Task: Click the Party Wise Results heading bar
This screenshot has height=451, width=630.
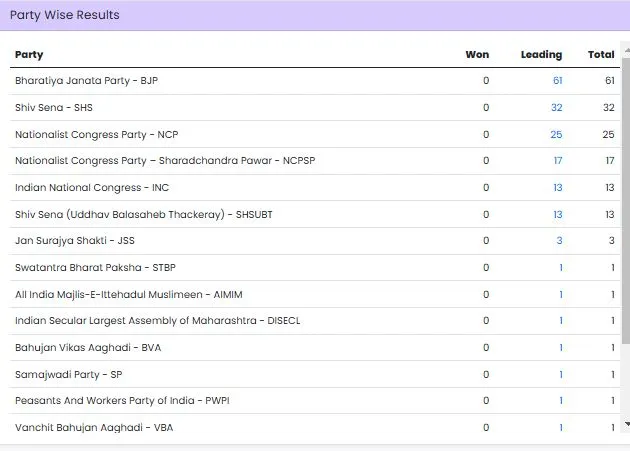Action: tap(315, 15)
